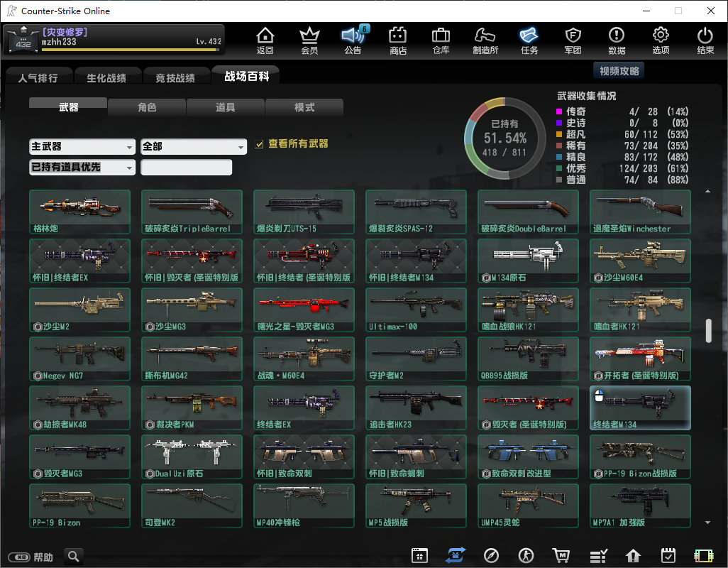
Task: Open the 仓库 inventory briefcase icon
Action: (441, 40)
